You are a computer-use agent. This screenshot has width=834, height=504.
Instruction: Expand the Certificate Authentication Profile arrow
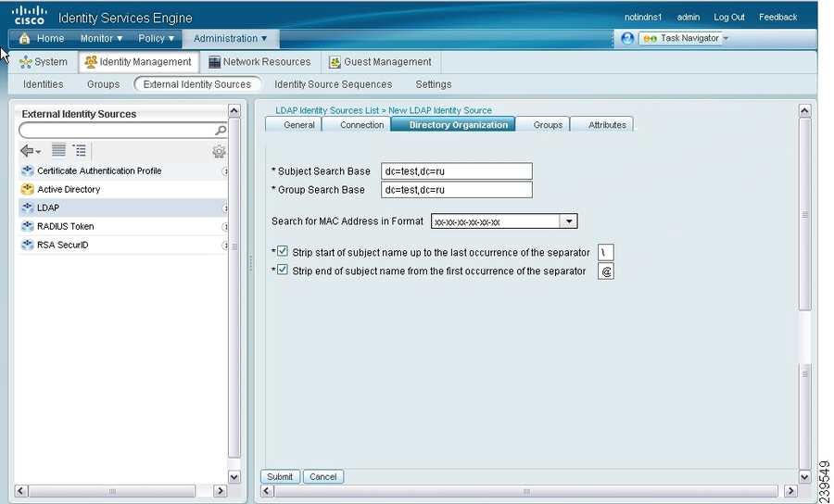[x=225, y=171]
